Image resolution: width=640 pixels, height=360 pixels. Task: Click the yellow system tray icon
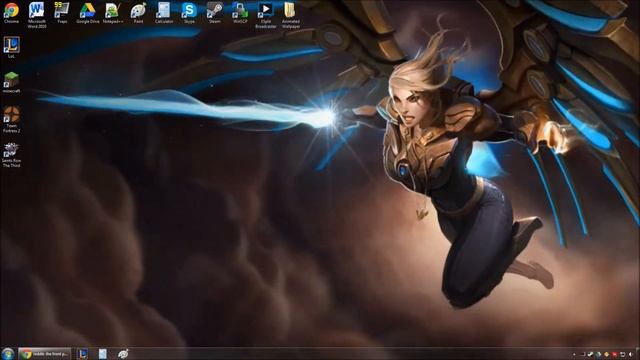coord(607,354)
